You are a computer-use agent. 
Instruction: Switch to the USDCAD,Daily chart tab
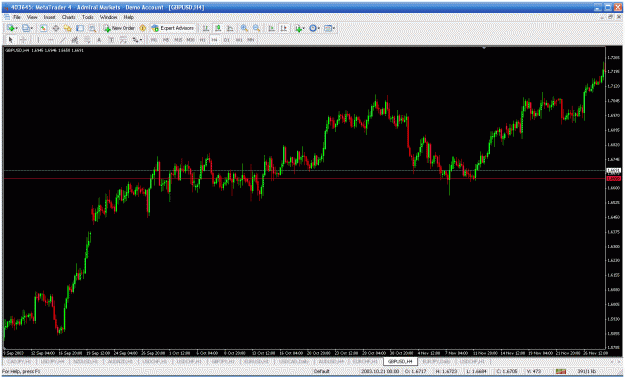click(x=294, y=361)
